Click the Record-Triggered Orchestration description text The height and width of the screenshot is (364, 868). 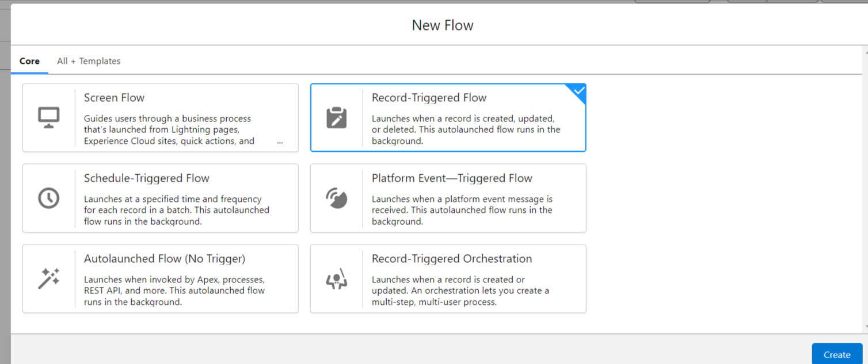[x=460, y=290]
